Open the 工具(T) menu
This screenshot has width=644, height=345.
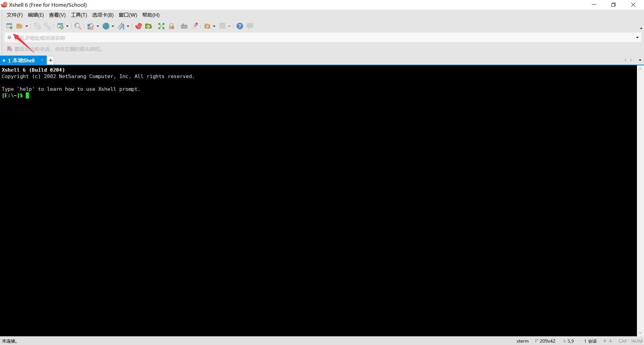point(79,15)
